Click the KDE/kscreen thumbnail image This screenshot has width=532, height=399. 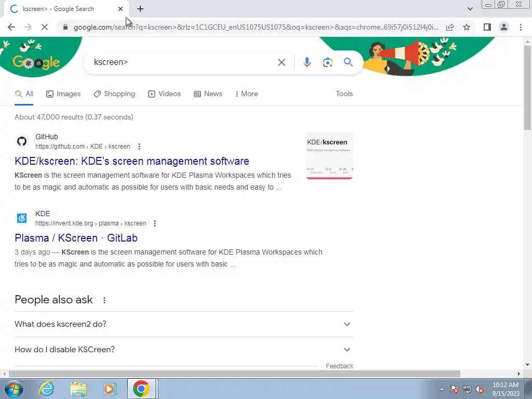[x=329, y=155]
